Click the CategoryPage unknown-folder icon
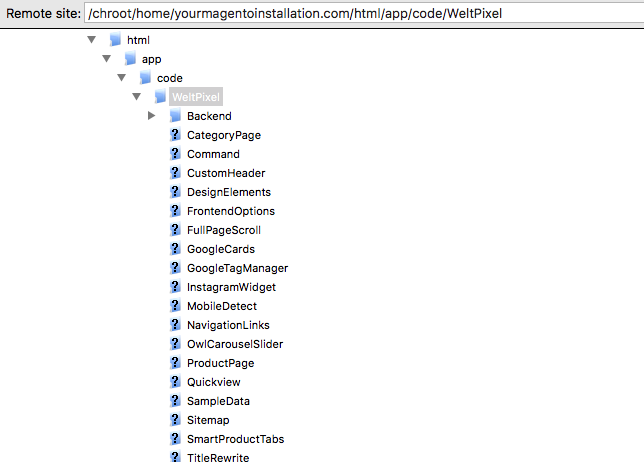 175,135
